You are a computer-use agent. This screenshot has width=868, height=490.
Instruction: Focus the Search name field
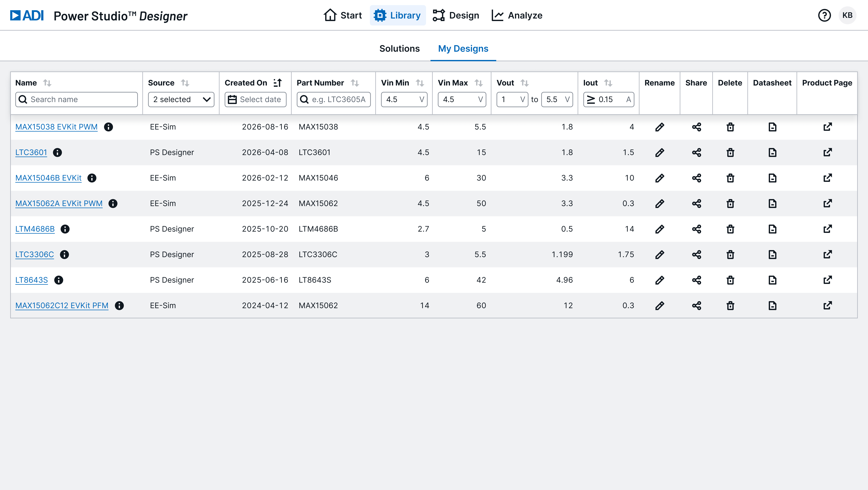coord(76,99)
